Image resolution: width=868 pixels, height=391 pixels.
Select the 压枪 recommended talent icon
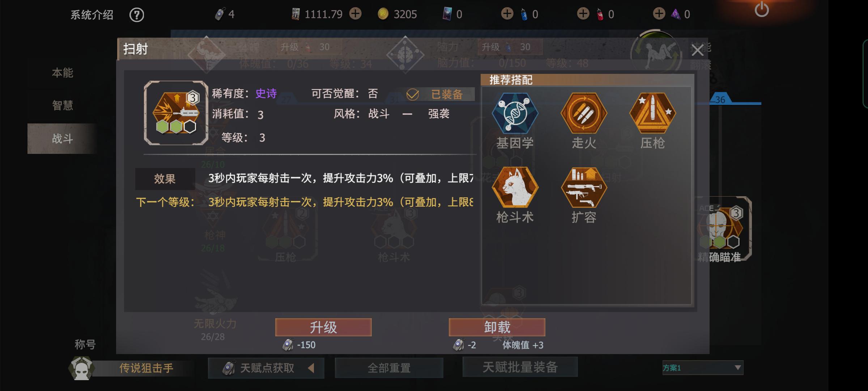point(652,113)
